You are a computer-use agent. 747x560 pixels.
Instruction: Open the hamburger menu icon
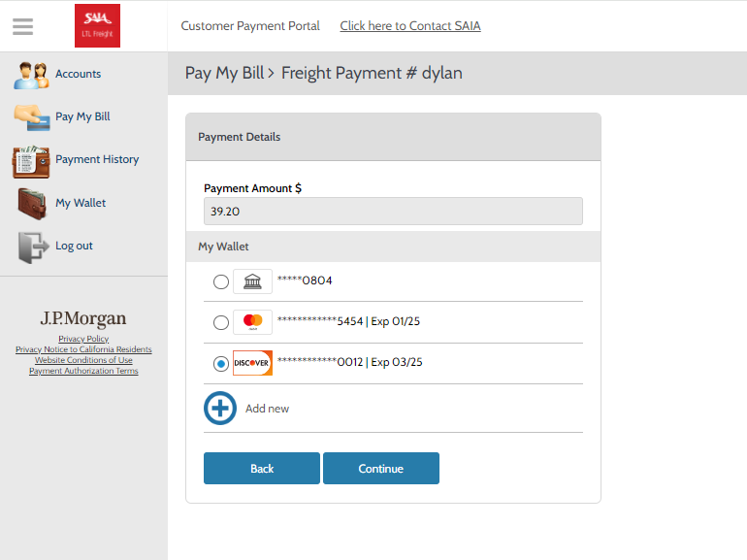point(22,26)
